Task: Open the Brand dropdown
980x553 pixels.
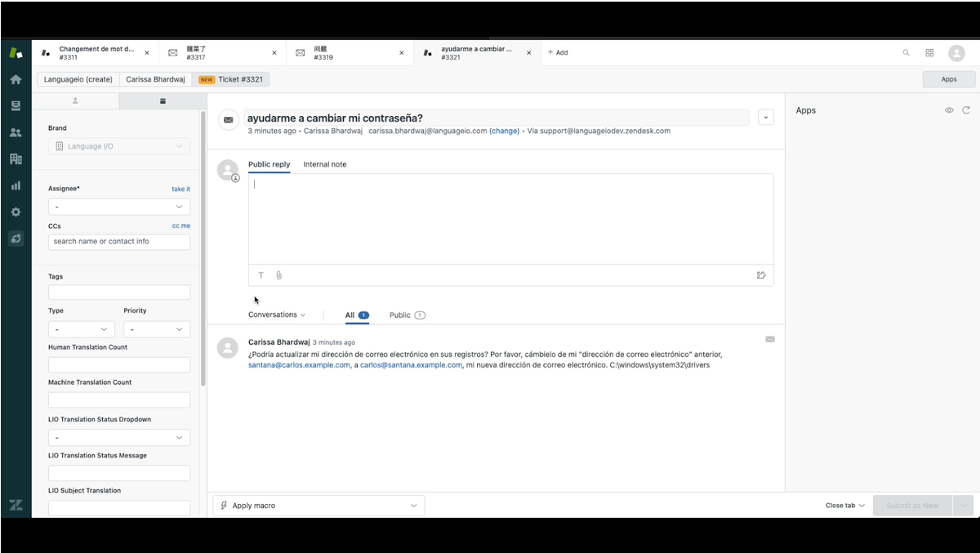Action: [x=119, y=146]
